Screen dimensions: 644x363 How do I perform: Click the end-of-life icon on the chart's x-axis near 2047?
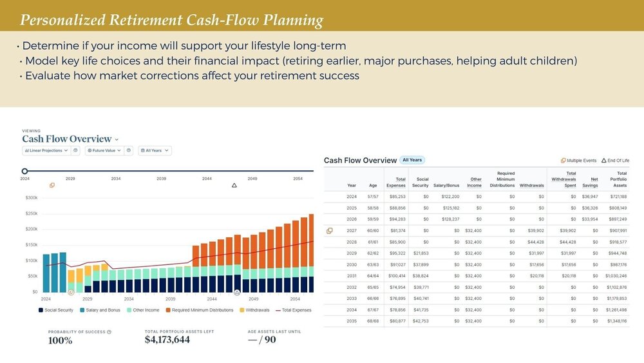pos(237,292)
